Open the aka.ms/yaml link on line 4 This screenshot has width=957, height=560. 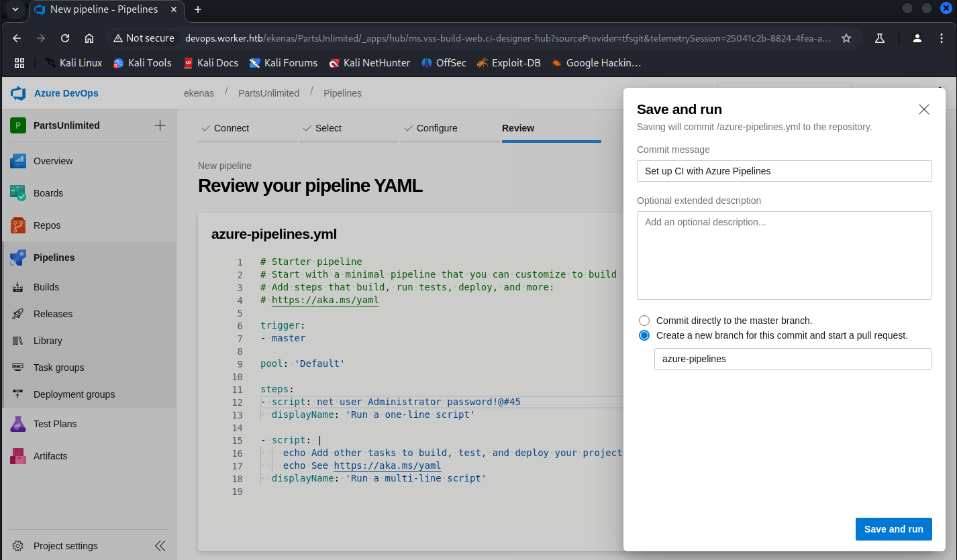pos(325,300)
